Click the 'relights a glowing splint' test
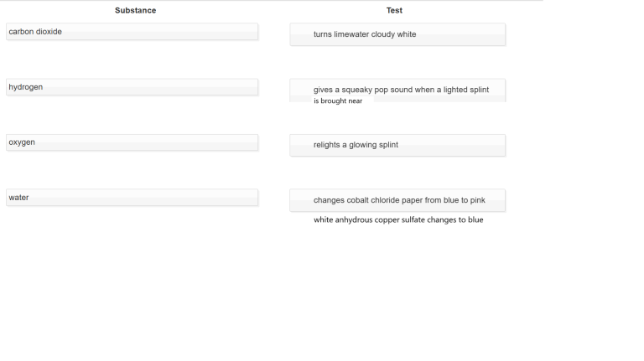Image resolution: width=644 pixels, height=361 pixels. pos(397,145)
